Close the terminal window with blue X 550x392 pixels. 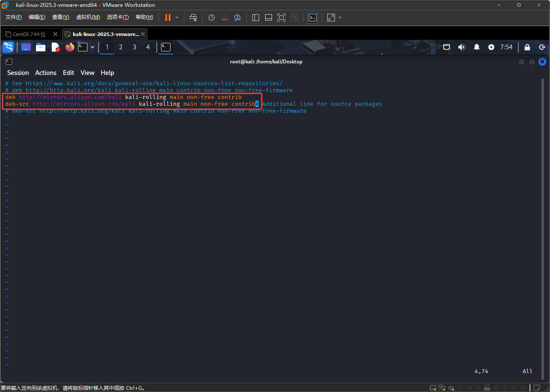pos(542,62)
